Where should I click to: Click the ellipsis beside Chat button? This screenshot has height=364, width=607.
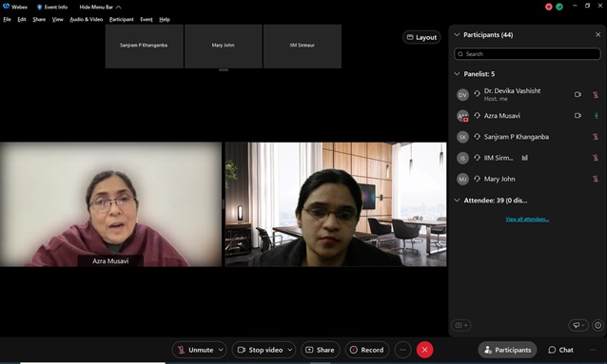point(593,350)
